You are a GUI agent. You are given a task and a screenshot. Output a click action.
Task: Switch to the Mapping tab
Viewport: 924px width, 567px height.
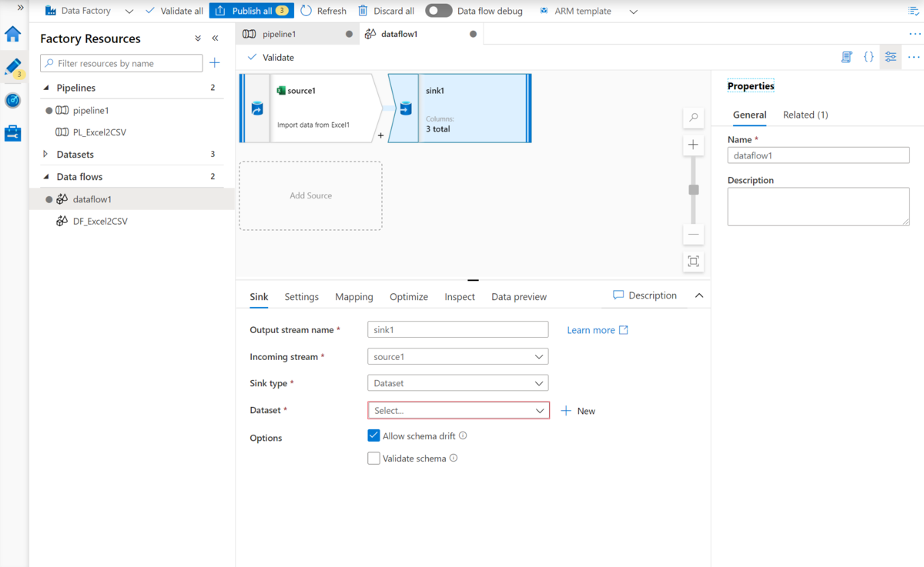coord(354,297)
